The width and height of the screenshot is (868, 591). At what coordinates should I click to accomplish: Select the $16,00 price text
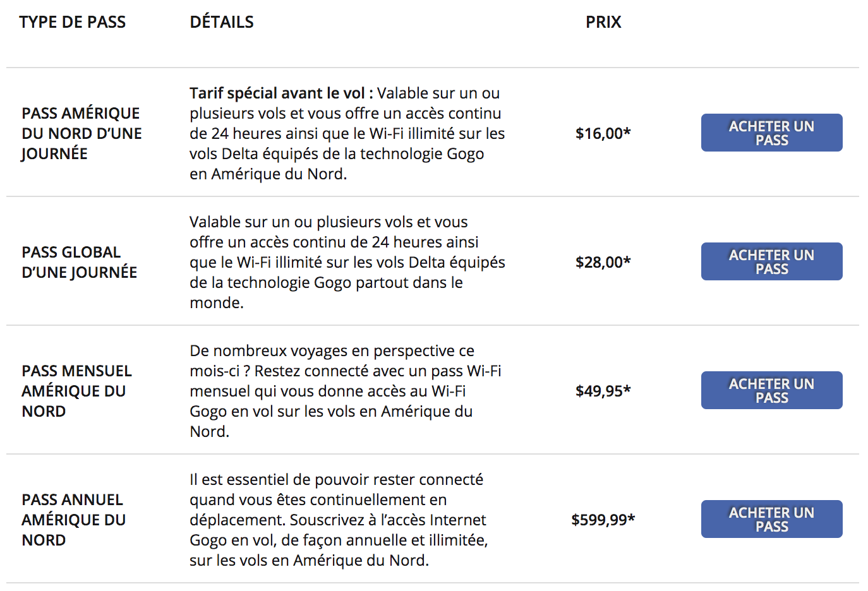click(x=603, y=133)
